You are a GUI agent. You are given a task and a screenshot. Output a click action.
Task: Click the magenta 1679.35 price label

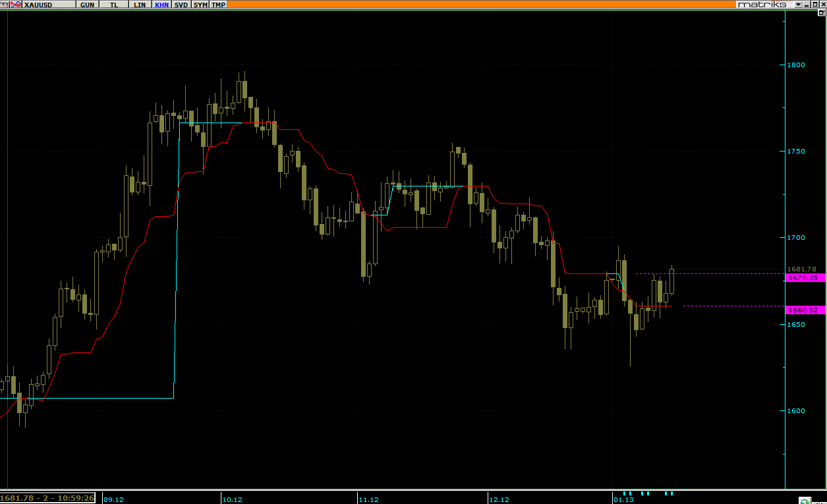(x=805, y=278)
